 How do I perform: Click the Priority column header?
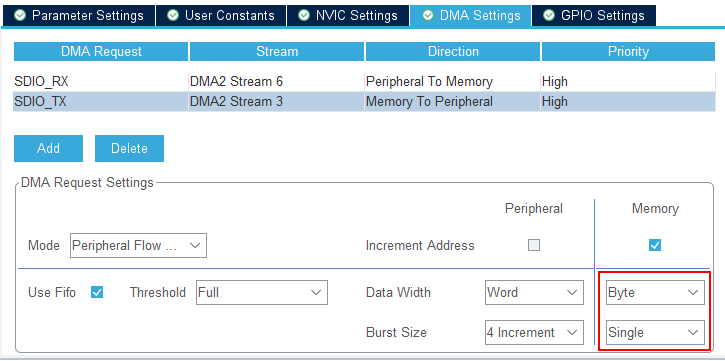[x=628, y=51]
